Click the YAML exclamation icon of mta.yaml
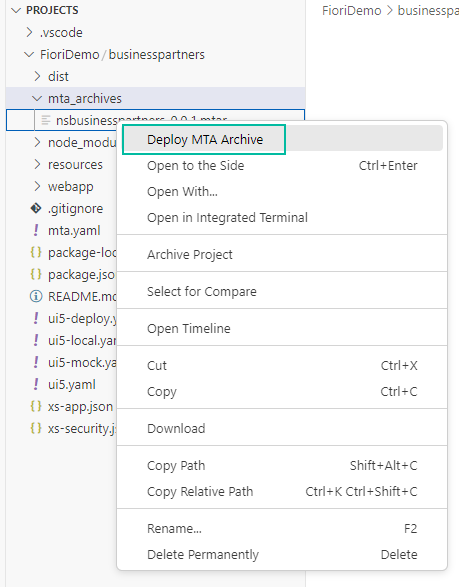Viewport: 459px width, 587px height. pos(36,230)
